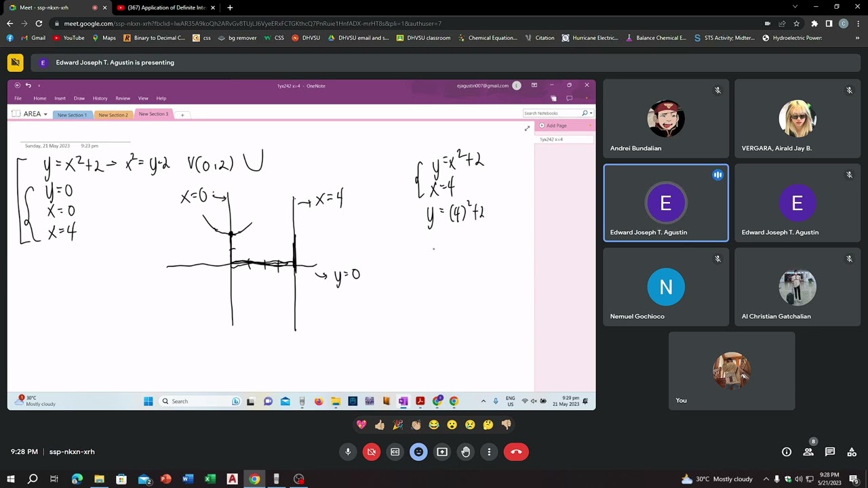868x488 pixels.
Task: Send a sparkling heart reaction
Action: click(361, 425)
